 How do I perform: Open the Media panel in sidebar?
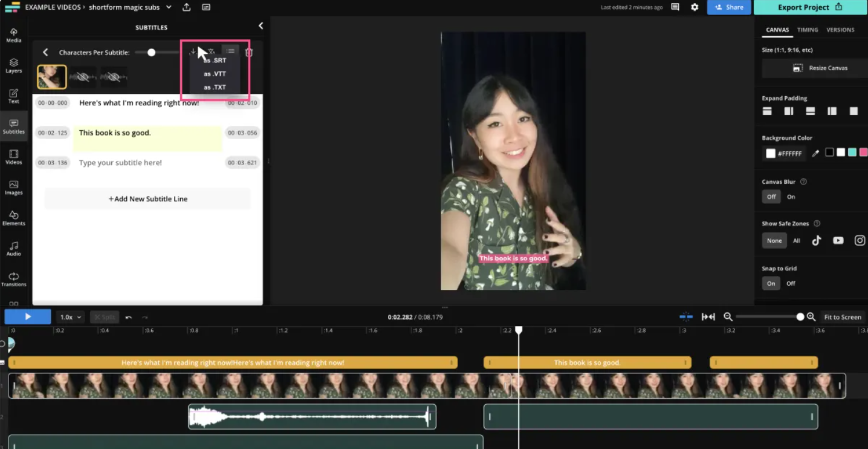(13, 35)
